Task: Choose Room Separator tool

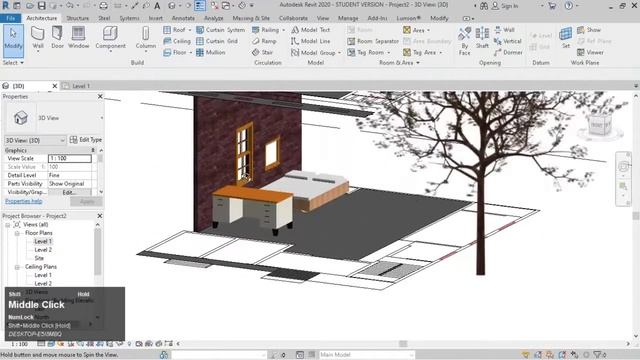Action: coord(373,41)
